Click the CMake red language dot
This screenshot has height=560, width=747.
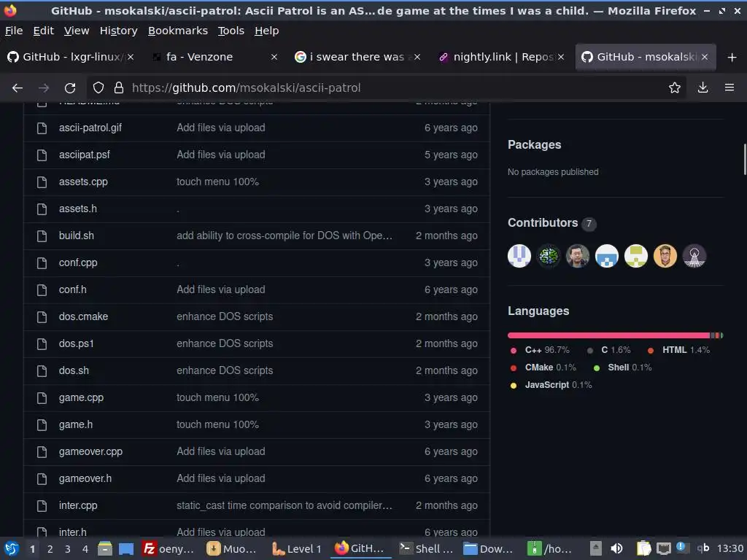click(514, 368)
